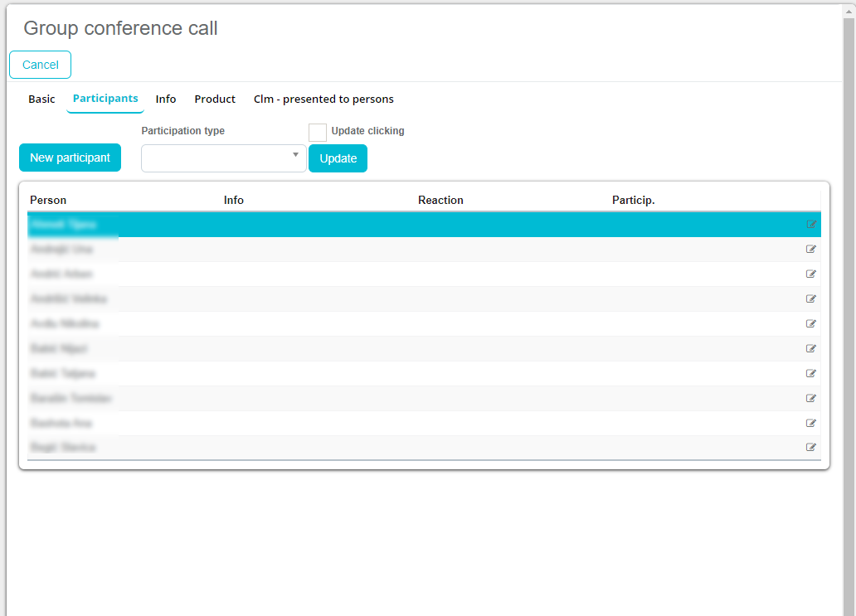This screenshot has width=856, height=616.
Task: Switch to the Basic tab
Action: point(41,99)
